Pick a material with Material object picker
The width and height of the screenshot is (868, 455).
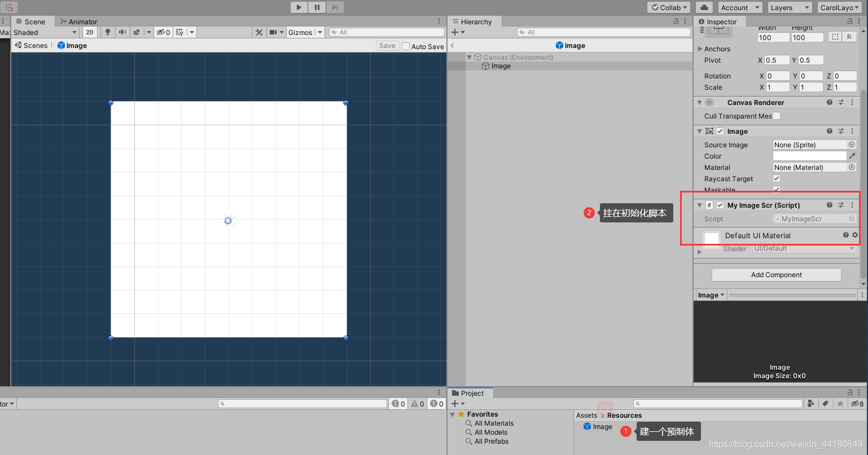pyautogui.click(x=852, y=168)
